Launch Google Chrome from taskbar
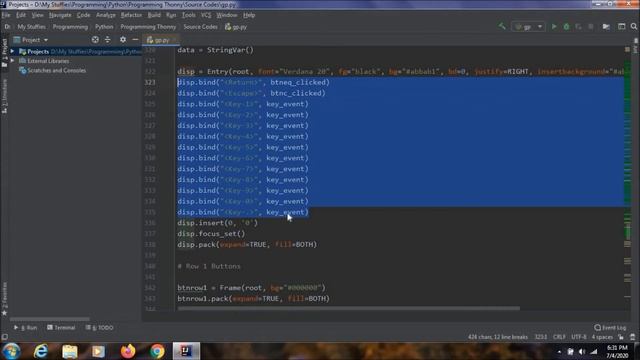This screenshot has height=360, width=640. 157,351
